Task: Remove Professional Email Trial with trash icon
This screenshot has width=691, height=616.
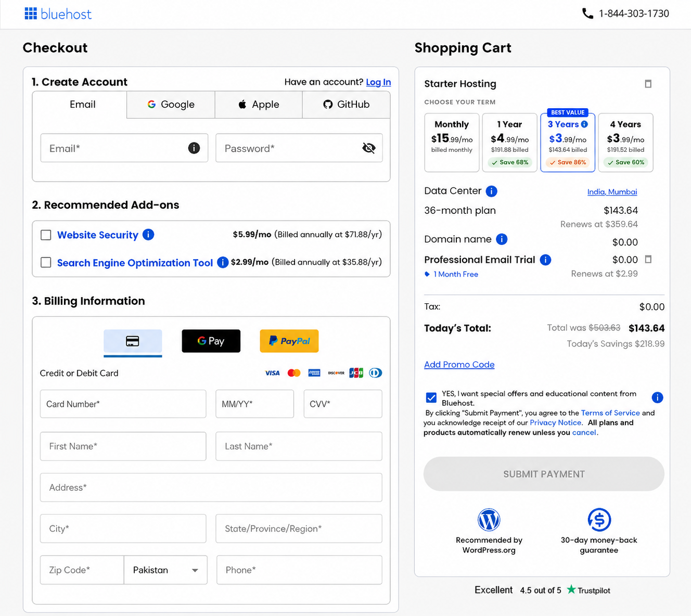Action: pyautogui.click(x=648, y=259)
